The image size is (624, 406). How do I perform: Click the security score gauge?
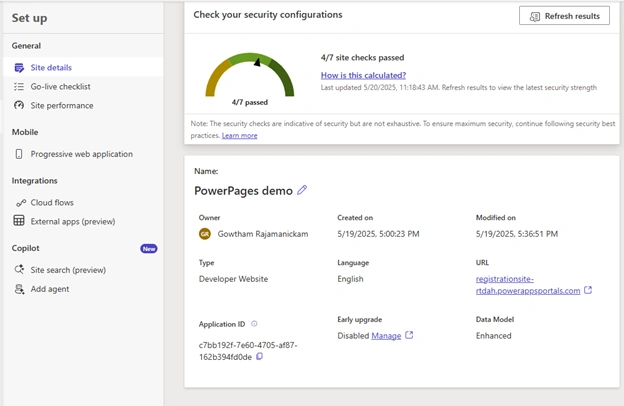point(250,75)
